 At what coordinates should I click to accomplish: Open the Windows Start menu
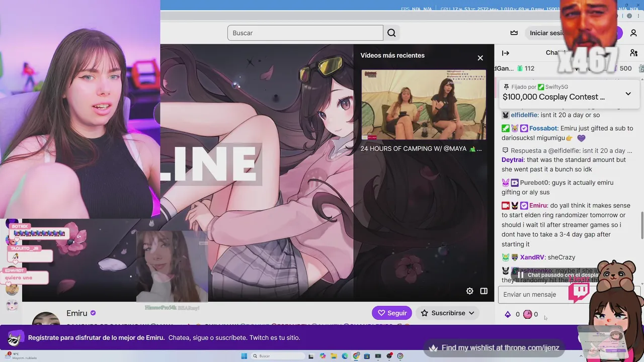click(x=244, y=356)
